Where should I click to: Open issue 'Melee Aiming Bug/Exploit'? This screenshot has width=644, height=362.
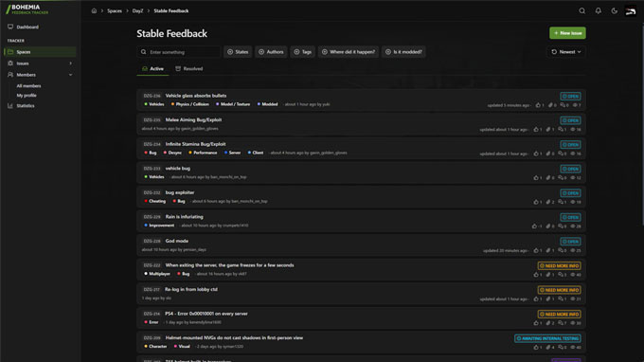coord(193,120)
